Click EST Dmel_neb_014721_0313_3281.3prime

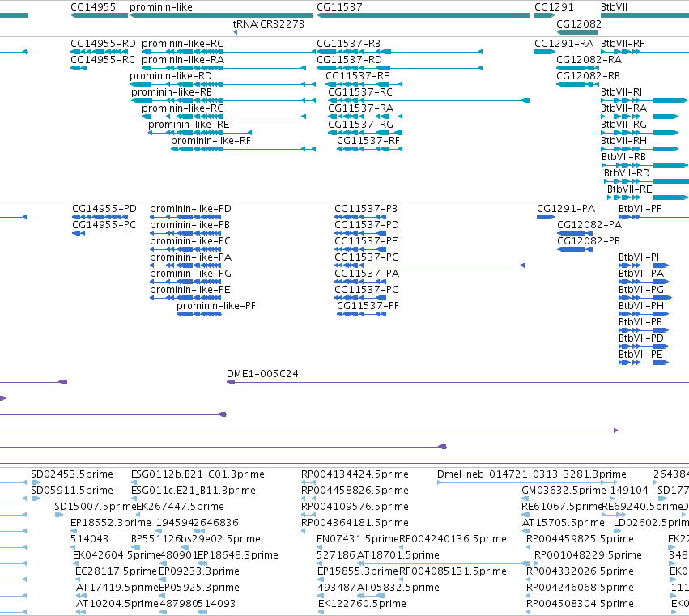point(532,474)
